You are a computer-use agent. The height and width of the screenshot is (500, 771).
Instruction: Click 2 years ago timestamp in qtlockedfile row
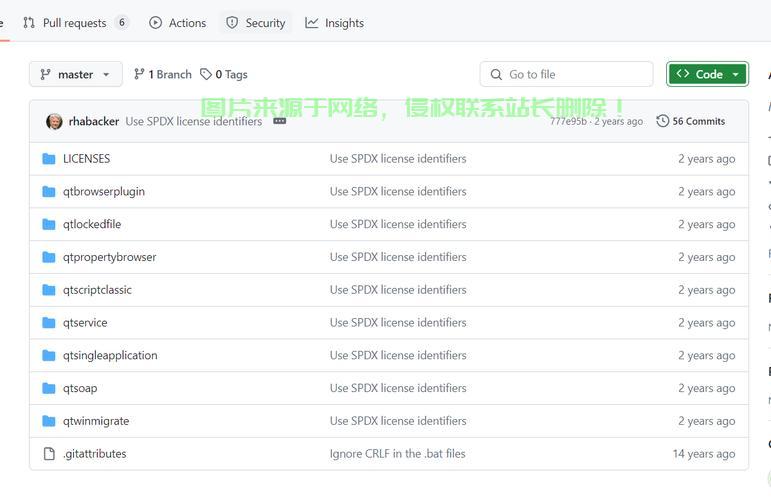pyautogui.click(x=707, y=224)
